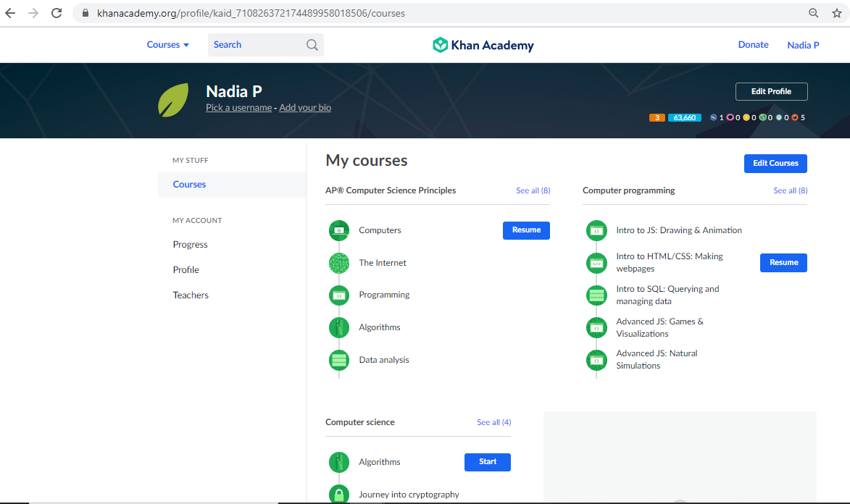
Task: Open Advanced JS: Games & Visualizations
Action: pos(659,328)
